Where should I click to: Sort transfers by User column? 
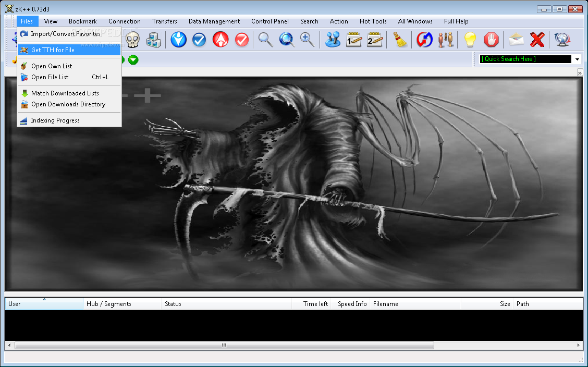tap(44, 303)
